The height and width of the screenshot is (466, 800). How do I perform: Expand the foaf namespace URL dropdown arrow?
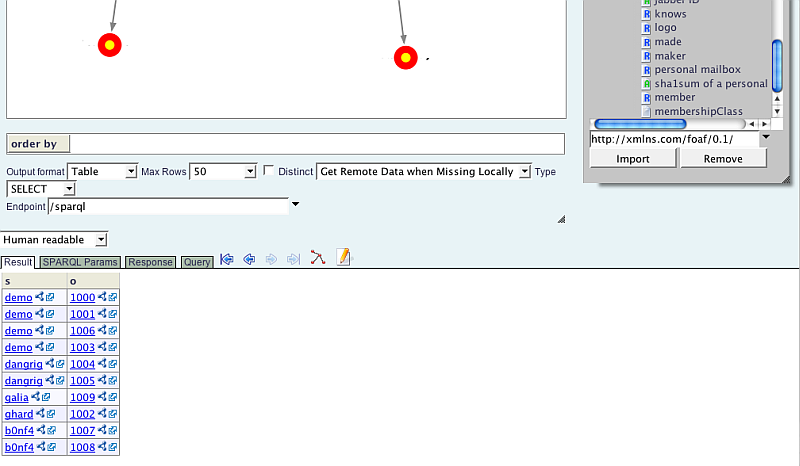click(766, 137)
